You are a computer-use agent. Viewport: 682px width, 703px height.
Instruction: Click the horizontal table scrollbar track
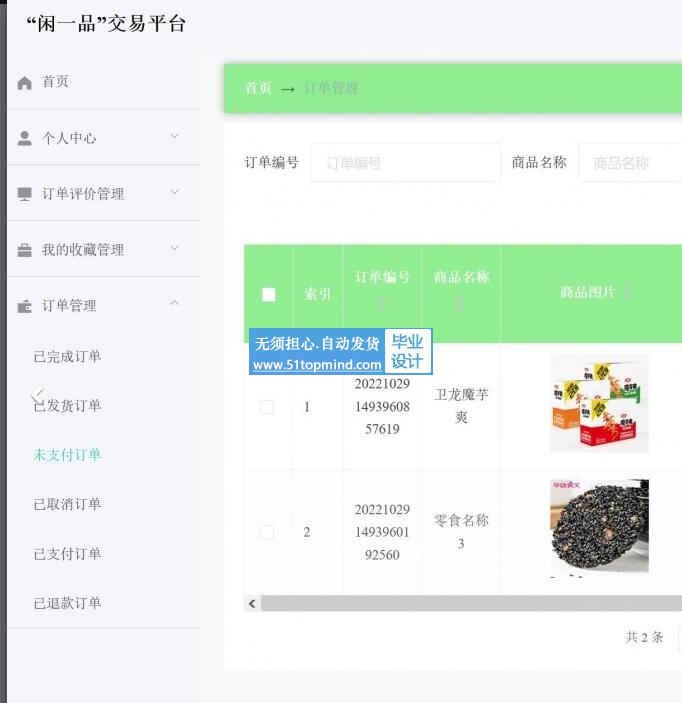(471, 603)
